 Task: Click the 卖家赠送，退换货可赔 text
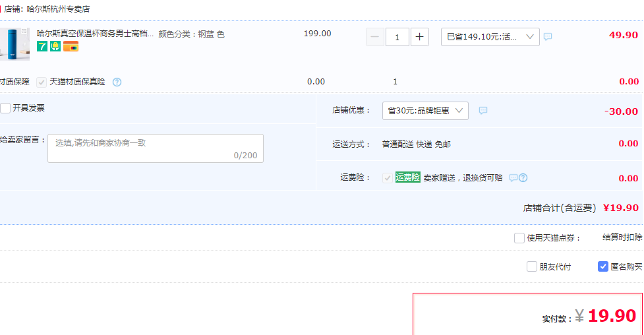click(x=463, y=177)
